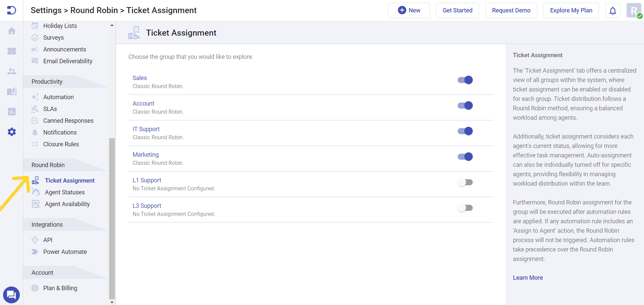Open Canned Responses settings

(68, 120)
